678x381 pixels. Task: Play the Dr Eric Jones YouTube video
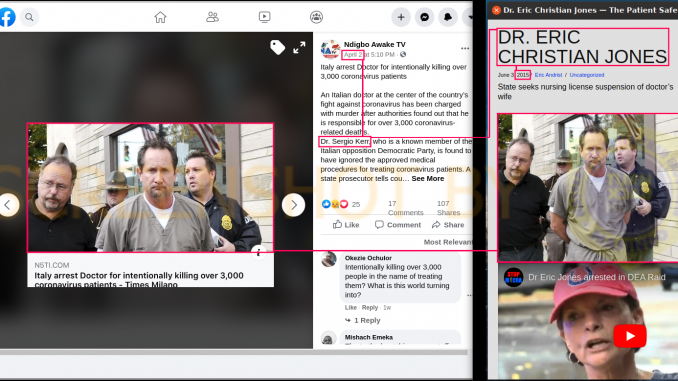[630, 336]
